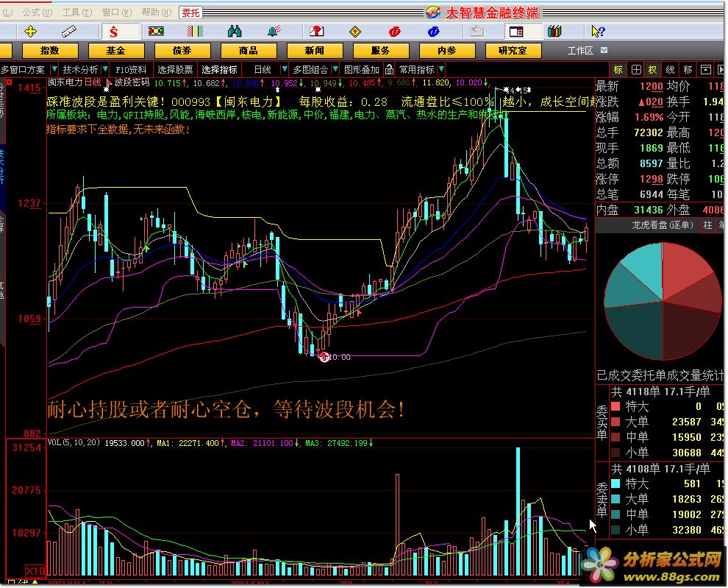Viewport: 728px width, 588px height.
Task: Click the yellow crosshair move icon
Action: coord(30,32)
